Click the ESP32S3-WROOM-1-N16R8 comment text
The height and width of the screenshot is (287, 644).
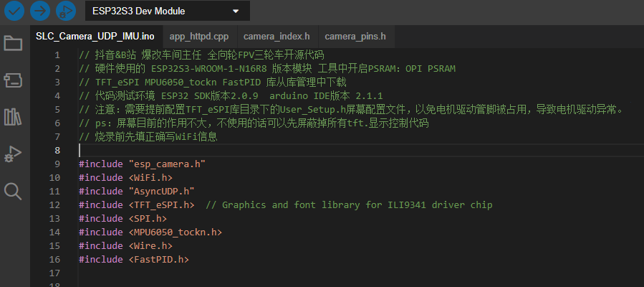tap(208, 68)
